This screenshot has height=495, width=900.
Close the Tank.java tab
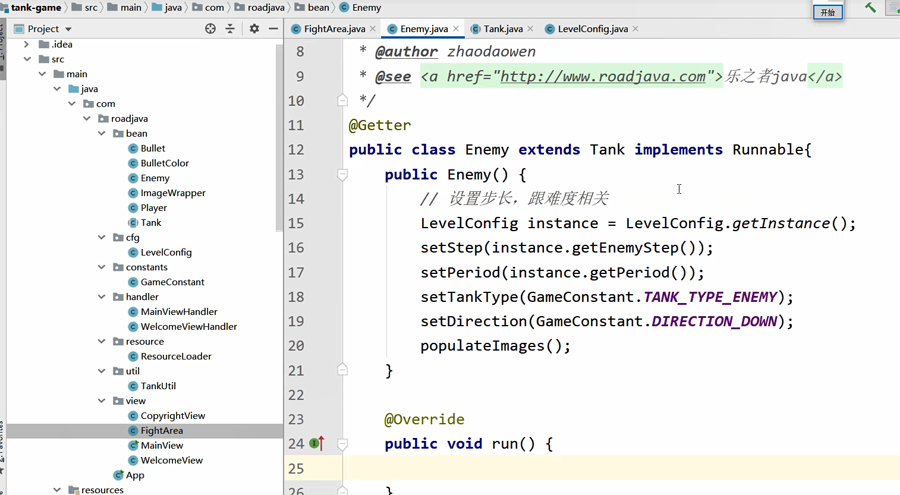[x=530, y=29]
